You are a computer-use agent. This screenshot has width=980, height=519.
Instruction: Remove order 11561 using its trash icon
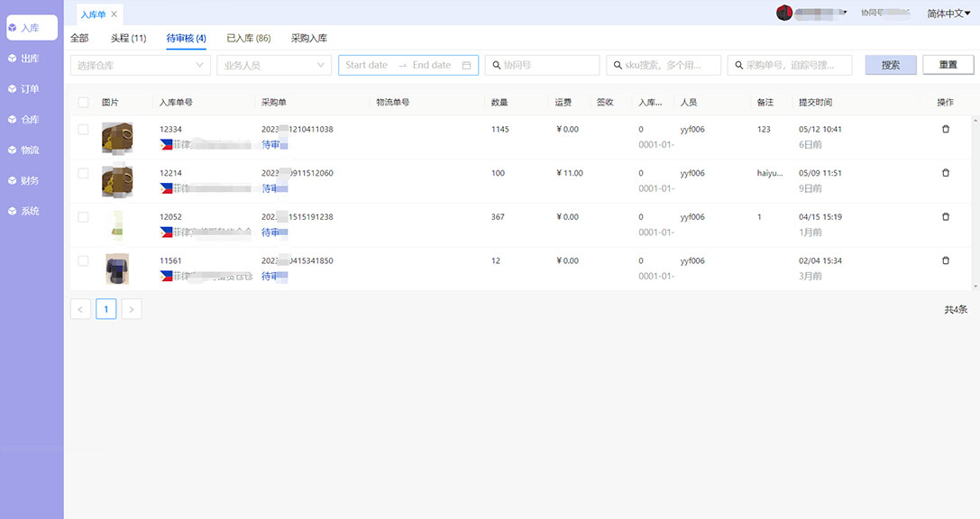[945, 260]
